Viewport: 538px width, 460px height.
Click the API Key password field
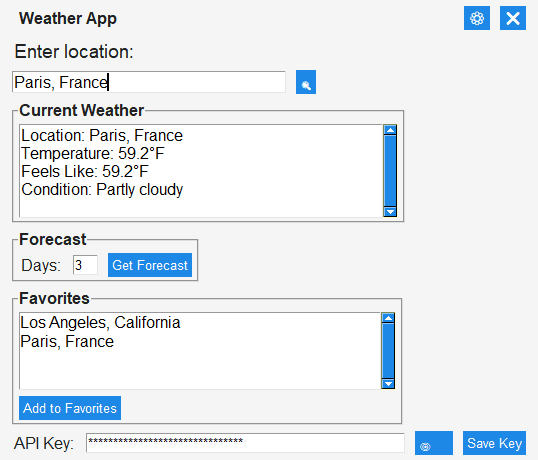click(245, 443)
